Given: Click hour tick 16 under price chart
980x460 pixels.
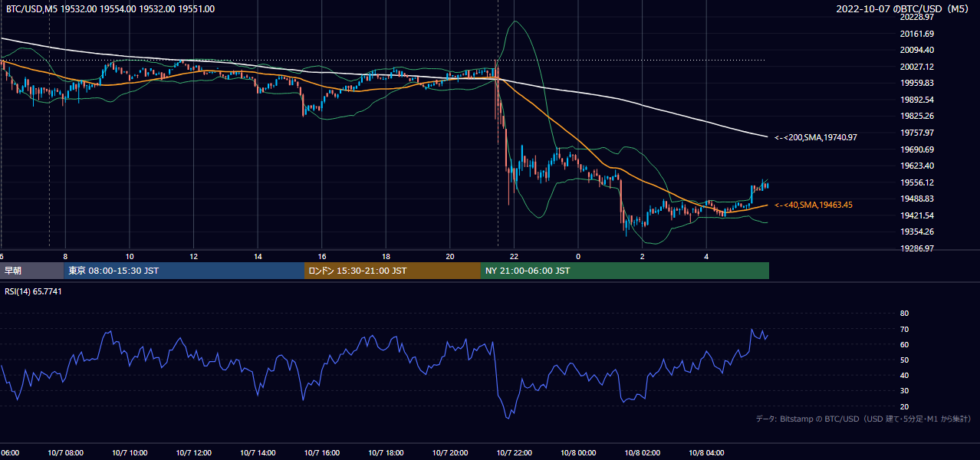Looking at the screenshot, I should point(322,257).
